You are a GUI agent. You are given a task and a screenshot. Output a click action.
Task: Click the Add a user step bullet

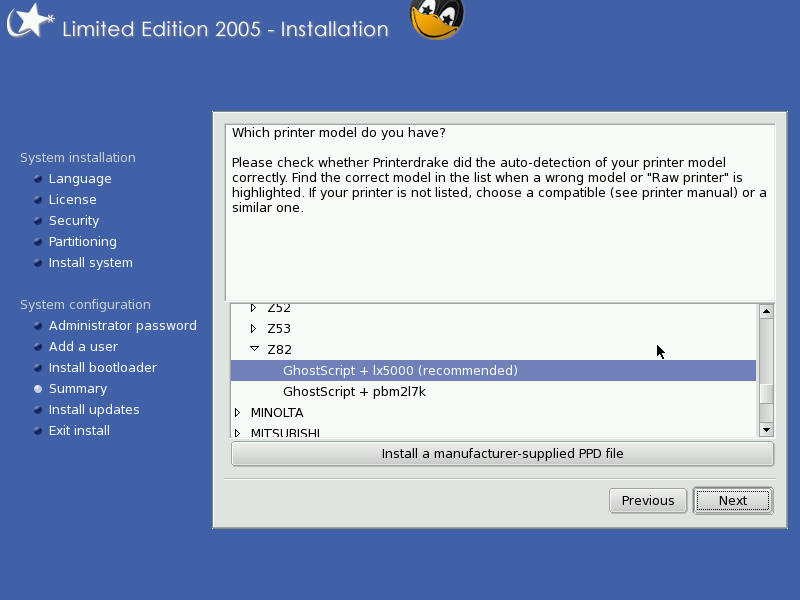38,346
